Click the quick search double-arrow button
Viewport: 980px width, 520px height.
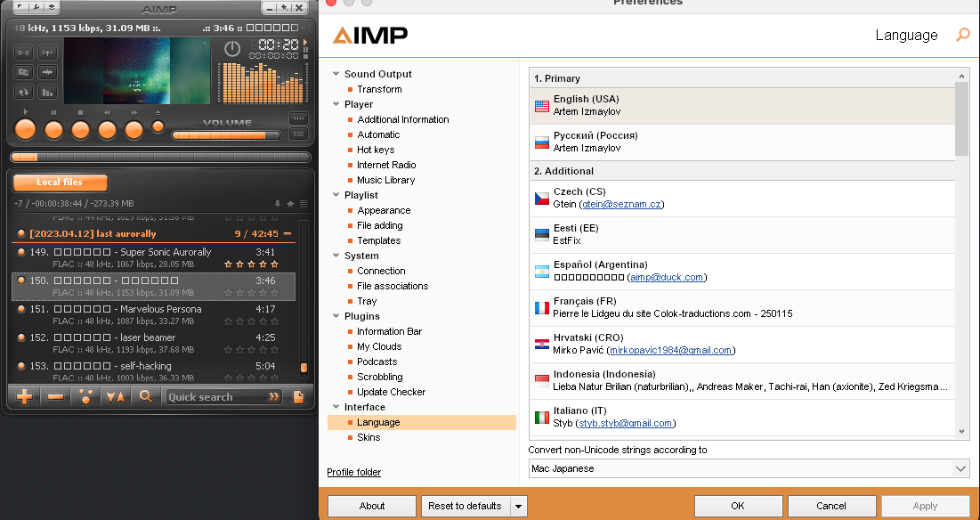tap(274, 397)
